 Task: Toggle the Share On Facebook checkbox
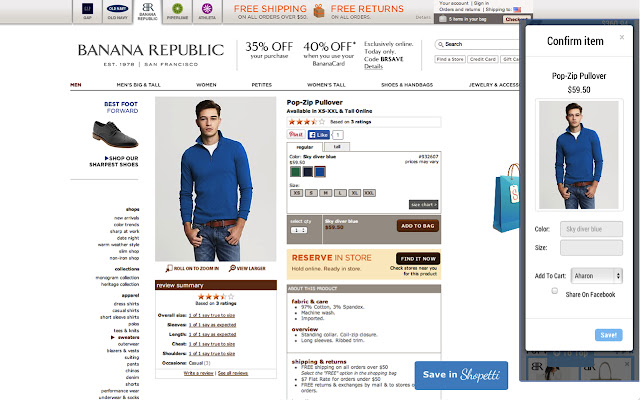click(554, 291)
